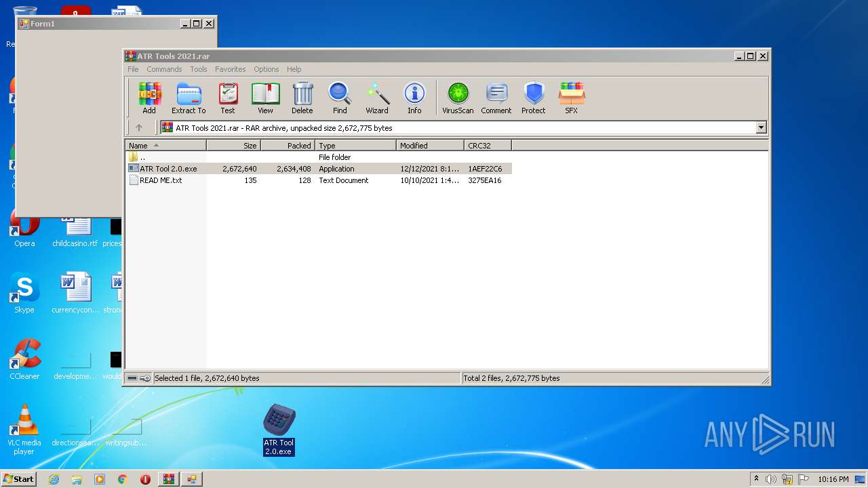Select the currencycon... Word document on desktop
Screen dimensions: 868x488
[75, 293]
